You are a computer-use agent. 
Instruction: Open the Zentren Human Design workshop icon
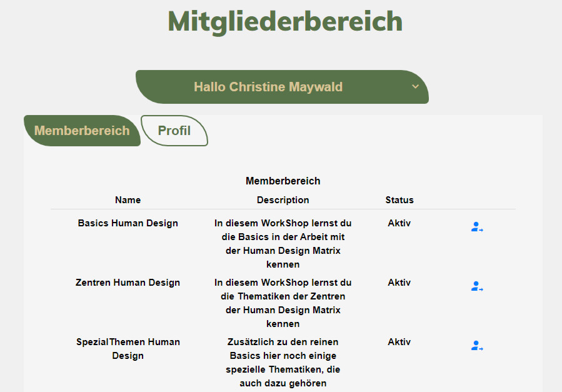[x=477, y=286]
